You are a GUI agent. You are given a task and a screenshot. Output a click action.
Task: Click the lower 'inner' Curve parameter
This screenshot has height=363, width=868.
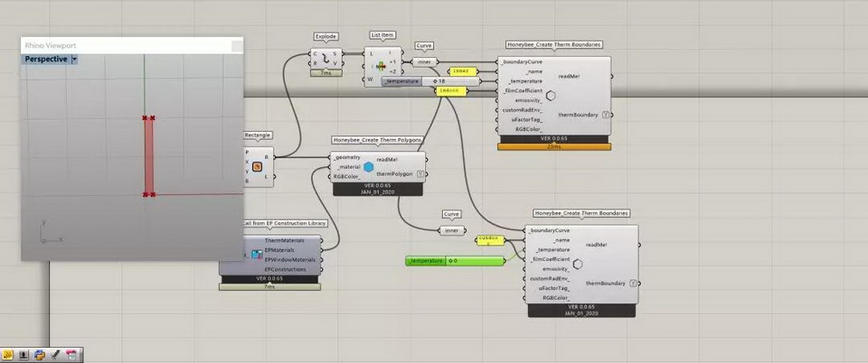pos(451,230)
